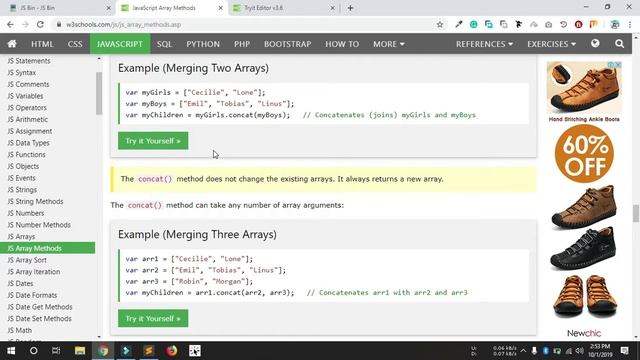
Task: Open Chrome three-dot menu
Action: tap(630, 24)
